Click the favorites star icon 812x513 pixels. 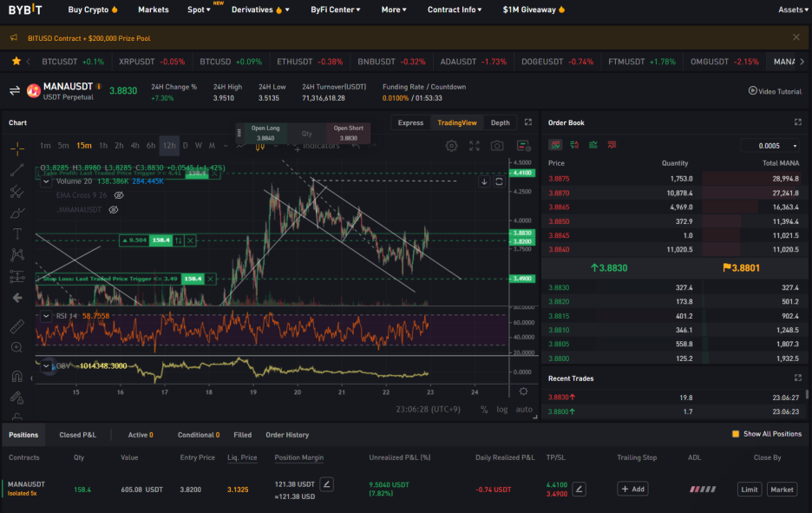click(x=16, y=61)
